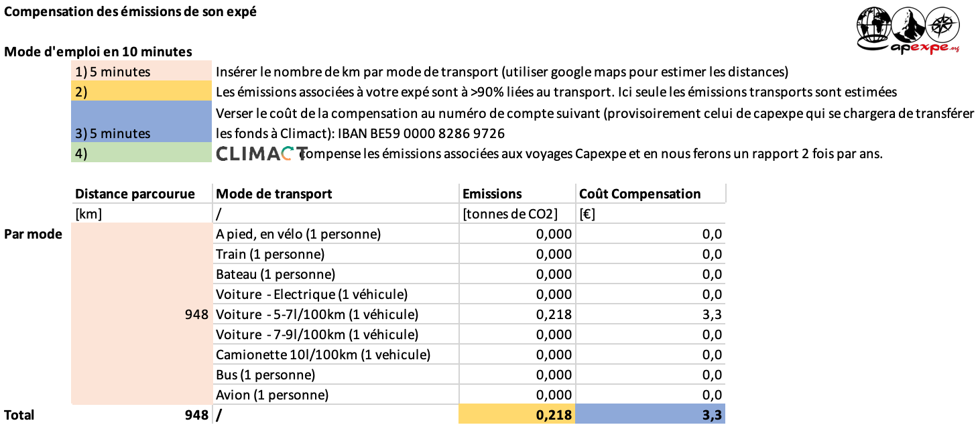Select the 'Mode de transport' header cell
Screen dimensions: 980x429
coord(335,194)
